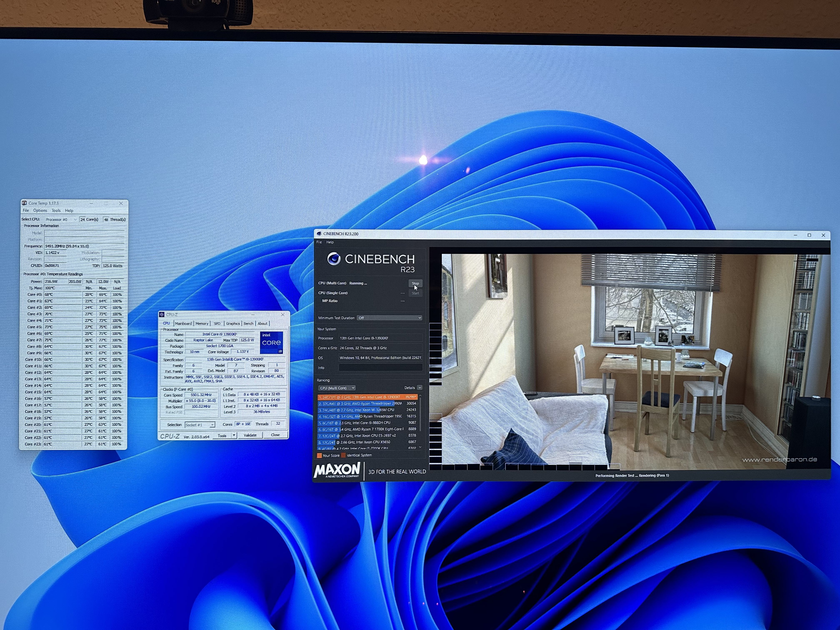Open CPU-Z Selection Socket #1 dropdown
Screen dimensions: 840x630
coord(200,425)
